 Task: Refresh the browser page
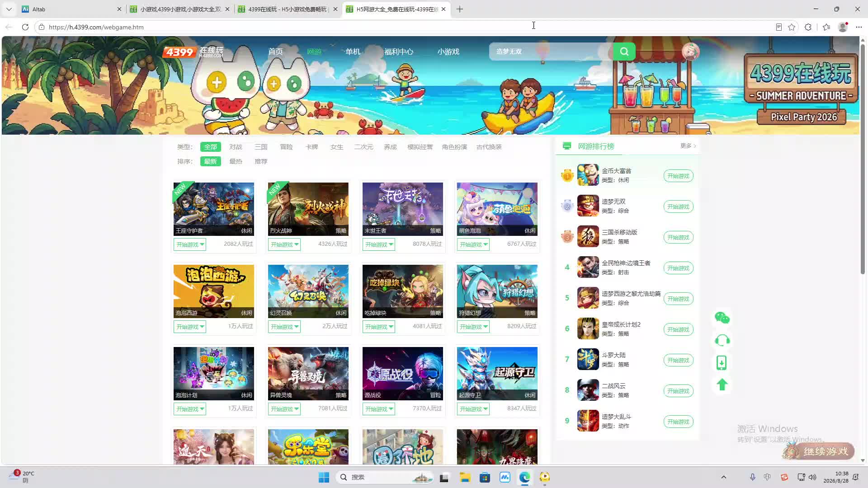25,27
